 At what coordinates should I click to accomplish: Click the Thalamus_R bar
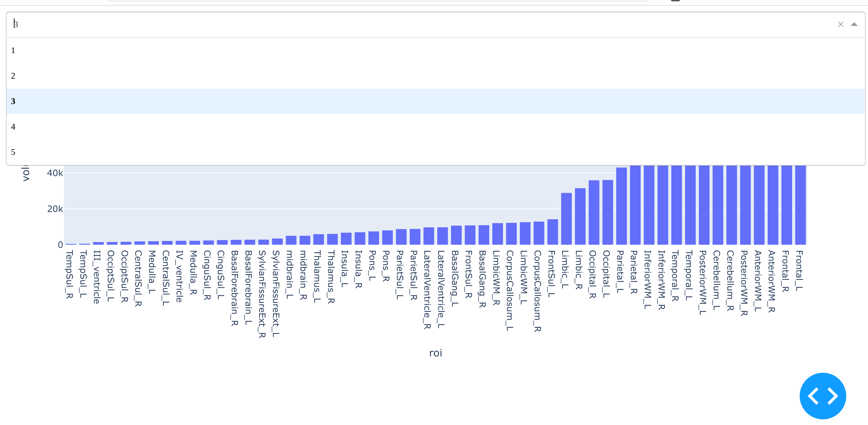[332, 239]
